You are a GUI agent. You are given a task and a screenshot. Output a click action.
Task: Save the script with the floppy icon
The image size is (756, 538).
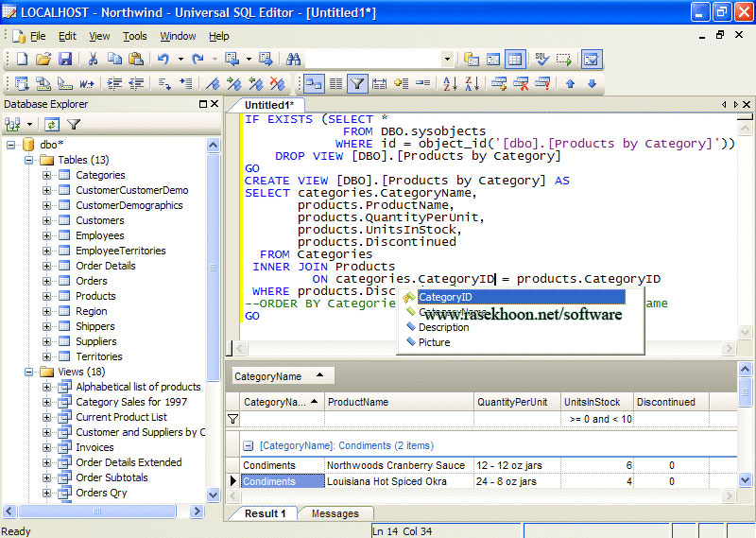click(65, 59)
